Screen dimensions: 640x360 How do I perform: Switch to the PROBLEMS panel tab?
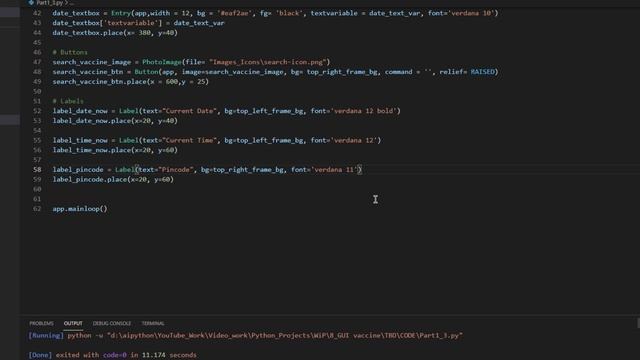[x=41, y=323]
